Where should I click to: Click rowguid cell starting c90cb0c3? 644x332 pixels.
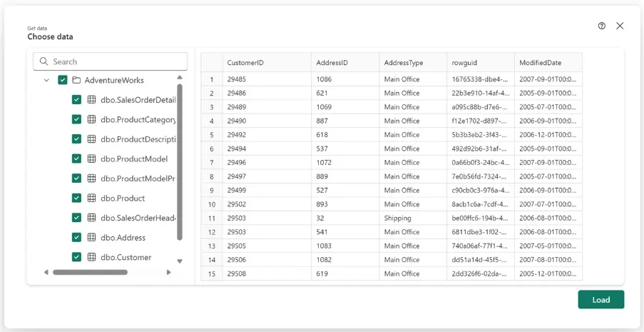pyautogui.click(x=481, y=190)
